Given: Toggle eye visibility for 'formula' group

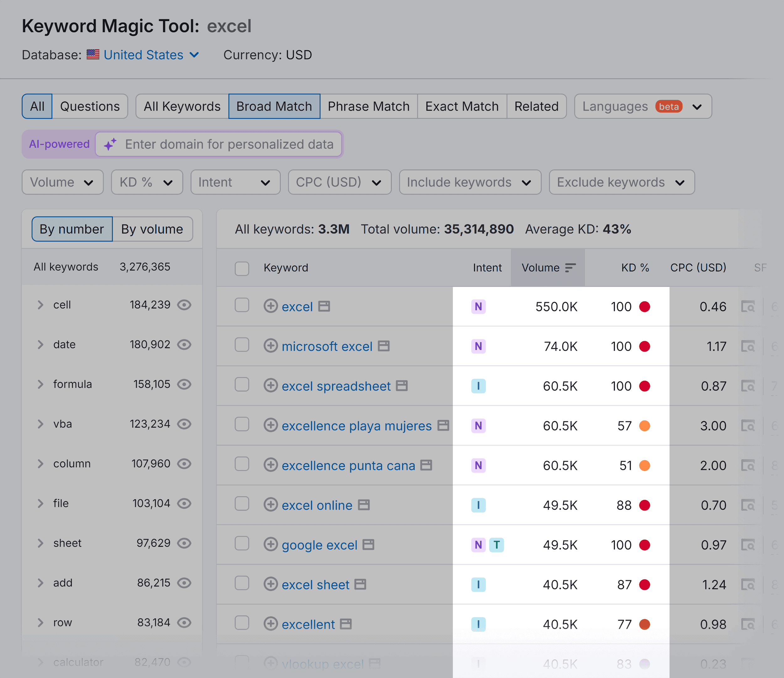Looking at the screenshot, I should pos(184,384).
